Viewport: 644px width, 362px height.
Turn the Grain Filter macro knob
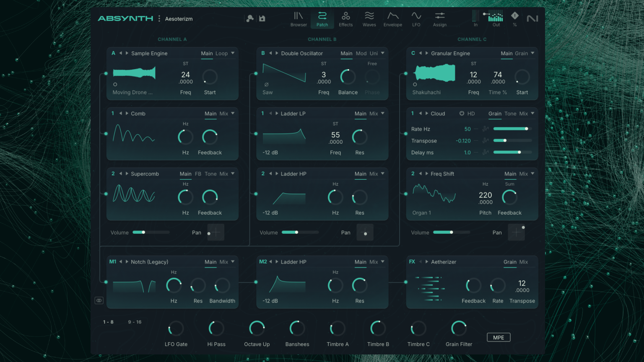pyautogui.click(x=459, y=329)
